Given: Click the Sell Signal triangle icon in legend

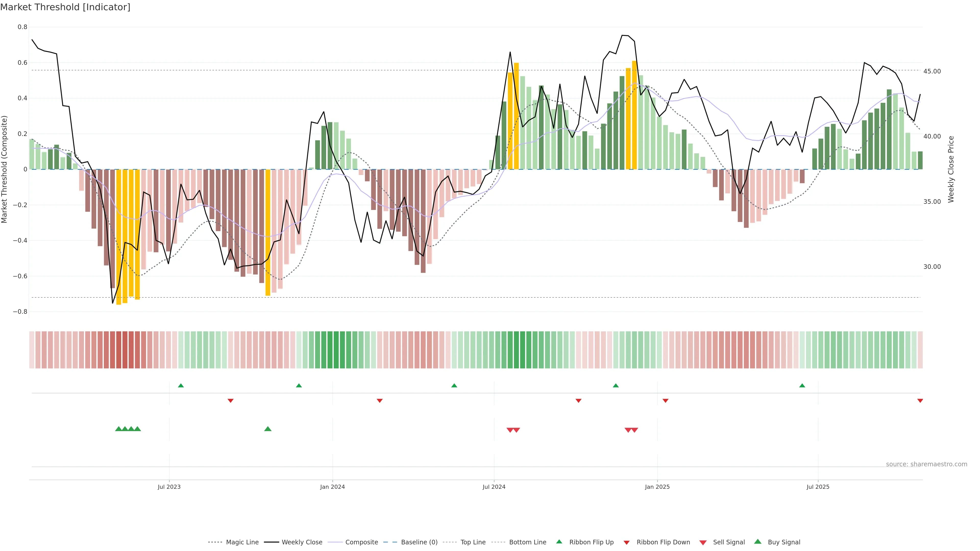Looking at the screenshot, I should click(x=703, y=542).
